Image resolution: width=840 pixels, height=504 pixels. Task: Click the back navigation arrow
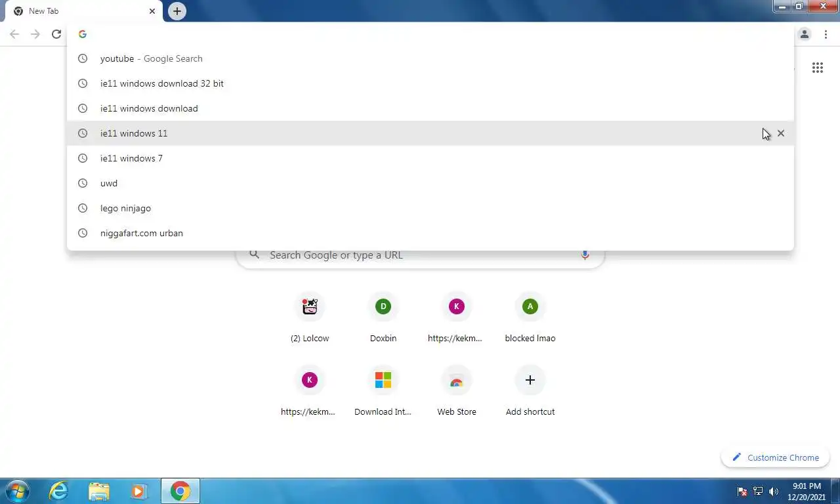[14, 34]
